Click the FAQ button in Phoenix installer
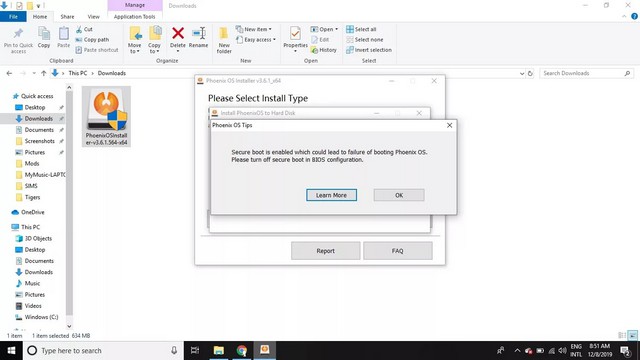640x360 pixels. pyautogui.click(x=398, y=251)
